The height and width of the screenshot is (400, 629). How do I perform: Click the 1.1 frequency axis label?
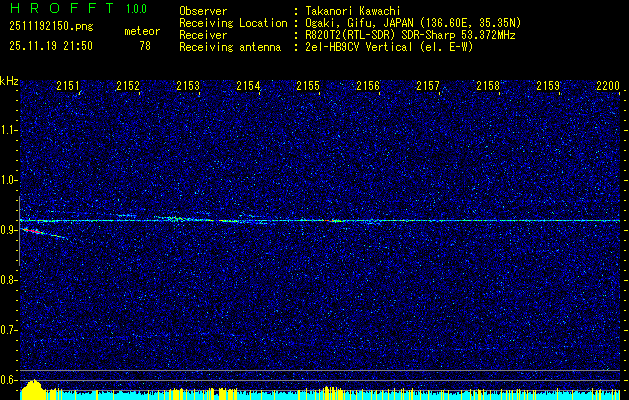tap(9, 130)
